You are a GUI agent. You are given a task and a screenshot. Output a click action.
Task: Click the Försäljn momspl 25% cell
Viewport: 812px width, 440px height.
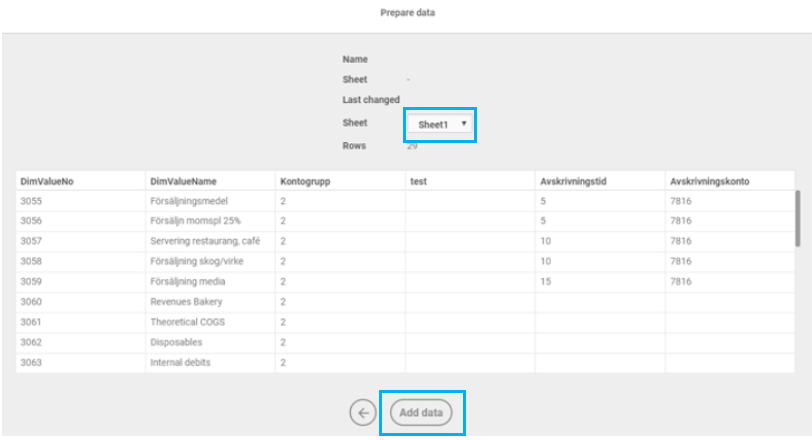195,221
